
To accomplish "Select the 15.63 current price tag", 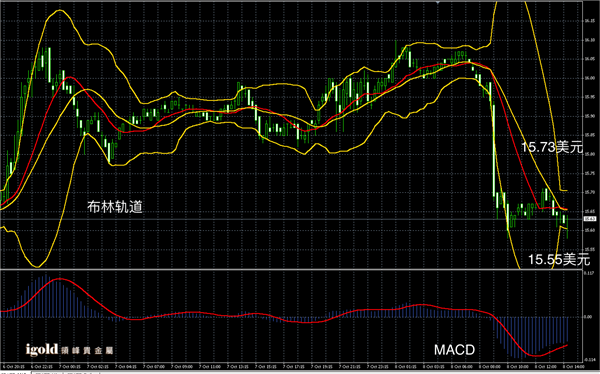I will 590,219.
